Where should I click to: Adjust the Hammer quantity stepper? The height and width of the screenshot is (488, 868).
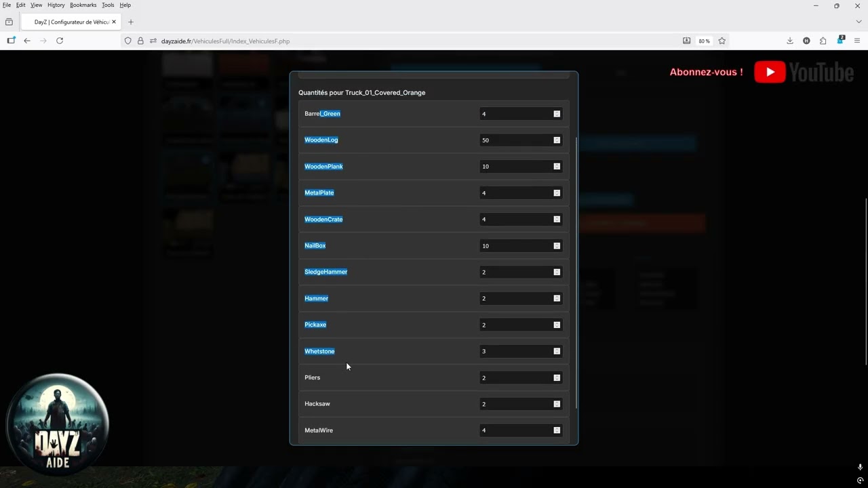pos(557,298)
